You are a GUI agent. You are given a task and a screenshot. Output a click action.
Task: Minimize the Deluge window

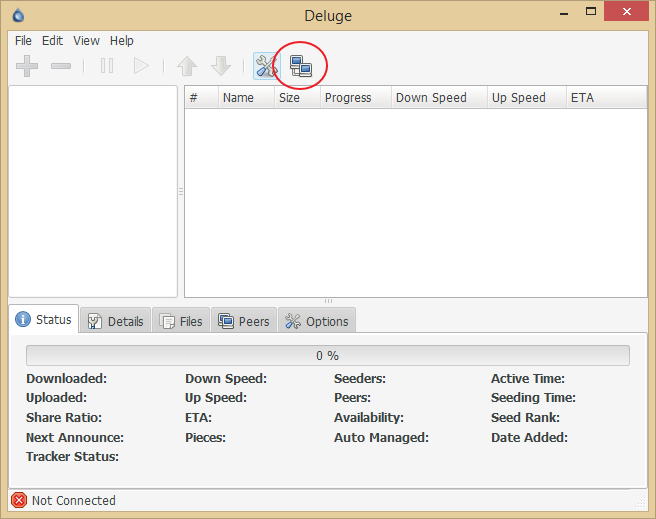pyautogui.click(x=564, y=13)
